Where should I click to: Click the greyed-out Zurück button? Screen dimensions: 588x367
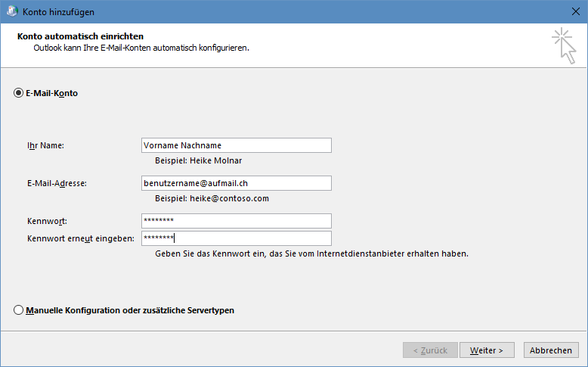pyautogui.click(x=430, y=350)
